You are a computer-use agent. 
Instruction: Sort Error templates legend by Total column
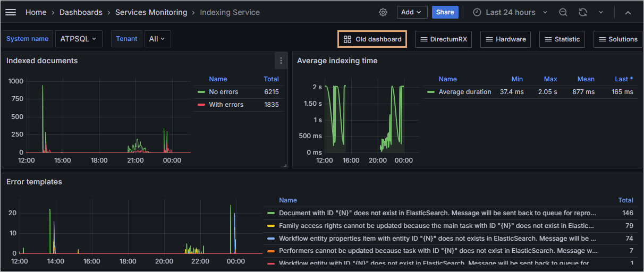tap(625, 200)
